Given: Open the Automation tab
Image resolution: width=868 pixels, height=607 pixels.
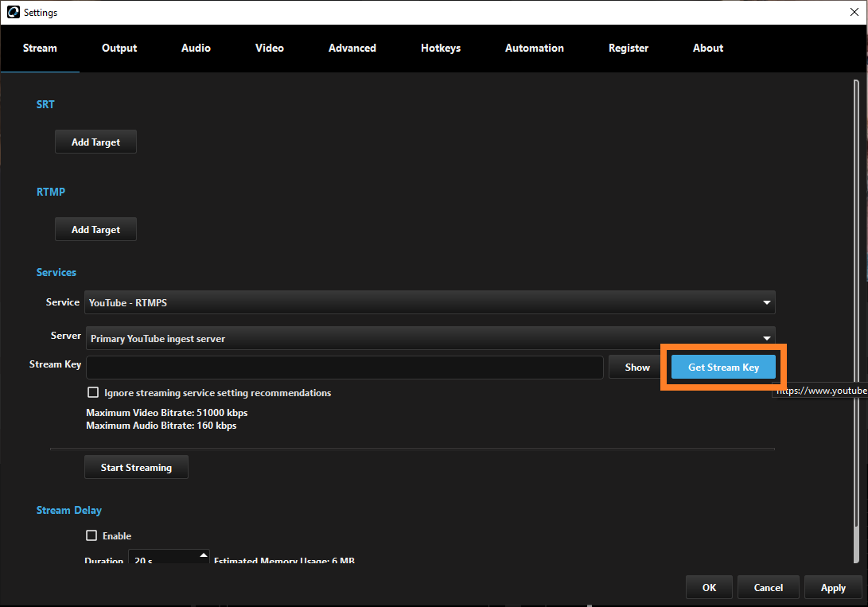Looking at the screenshot, I should [534, 49].
